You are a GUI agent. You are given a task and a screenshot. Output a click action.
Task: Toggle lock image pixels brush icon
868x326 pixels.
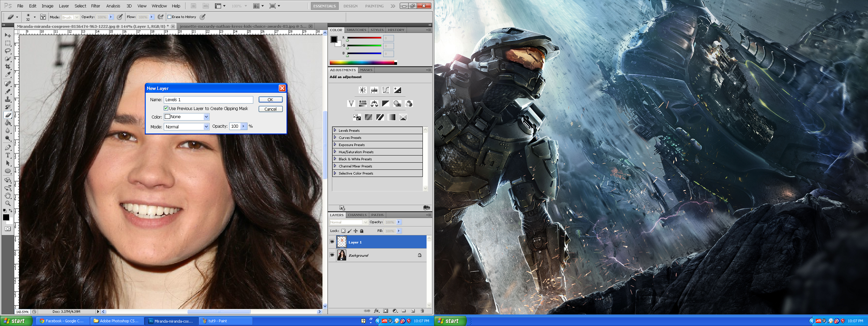tap(349, 231)
